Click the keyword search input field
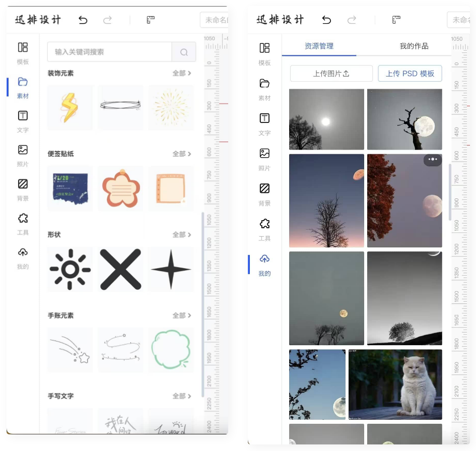476x451 pixels. [109, 52]
